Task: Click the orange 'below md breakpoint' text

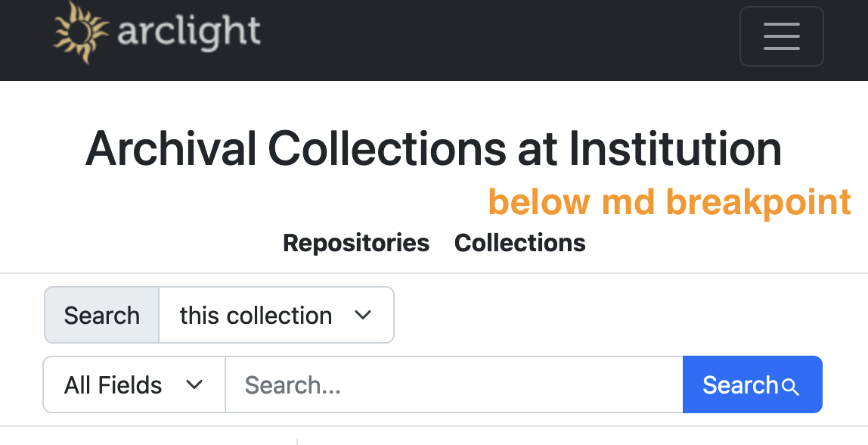Action: 669,201
